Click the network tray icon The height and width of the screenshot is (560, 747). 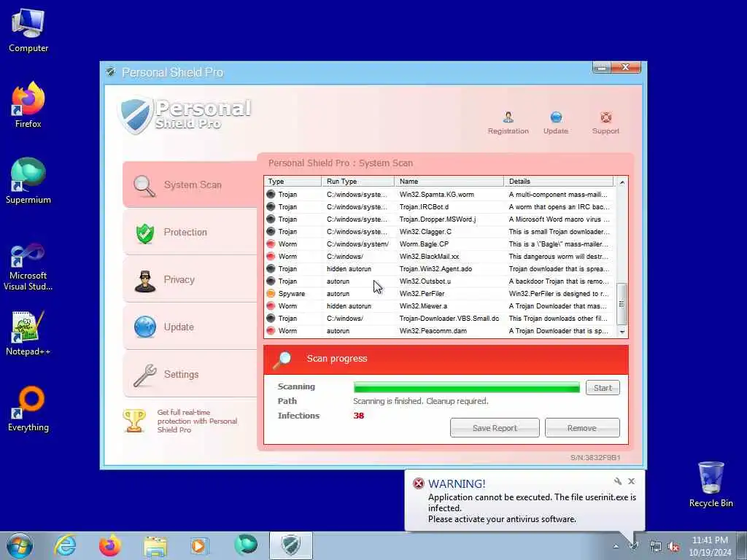pos(656,547)
